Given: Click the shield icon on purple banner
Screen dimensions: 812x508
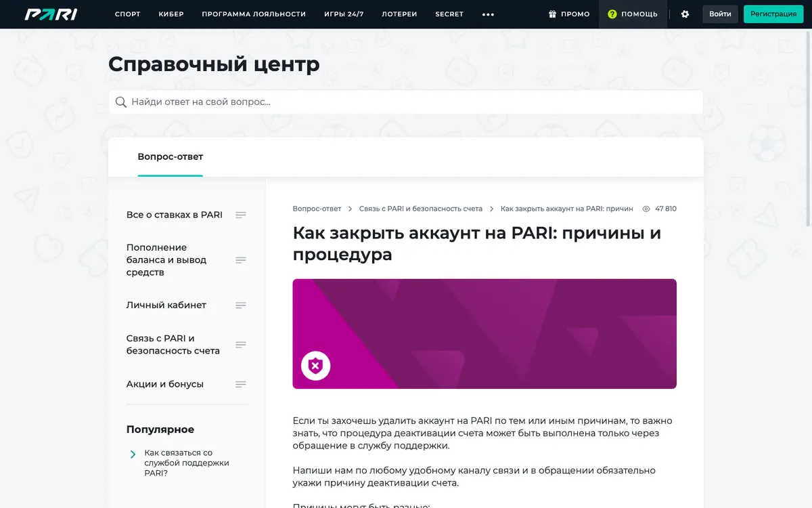Looking at the screenshot, I should 315,366.
